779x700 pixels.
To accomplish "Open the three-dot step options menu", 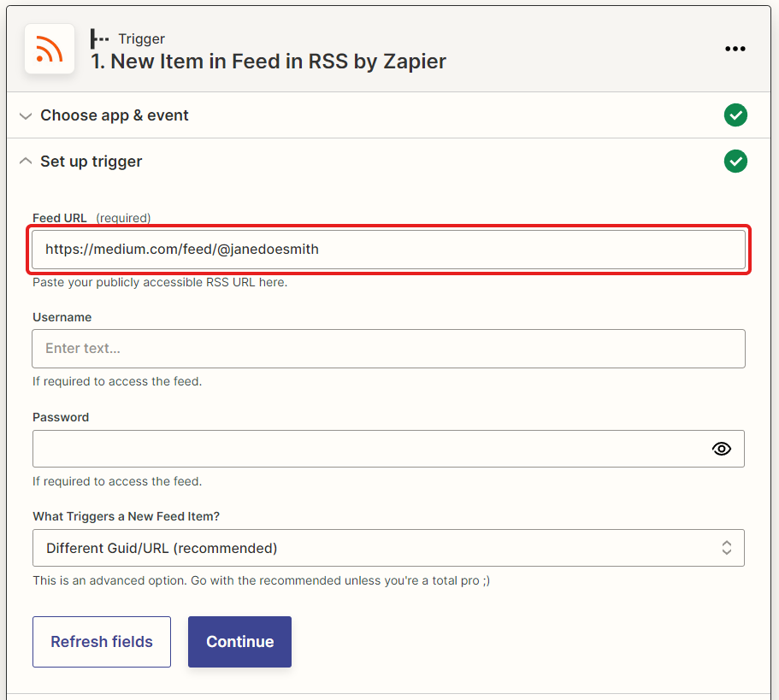I will point(735,49).
